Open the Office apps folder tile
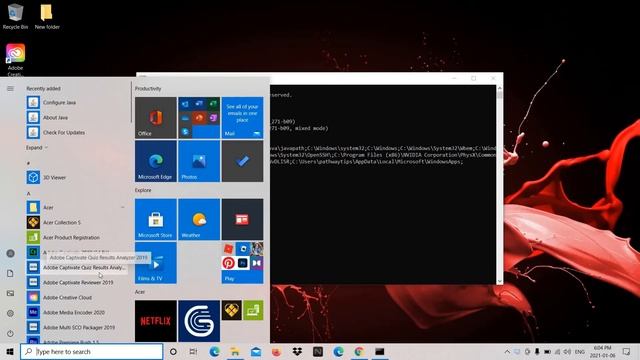 pos(199,118)
